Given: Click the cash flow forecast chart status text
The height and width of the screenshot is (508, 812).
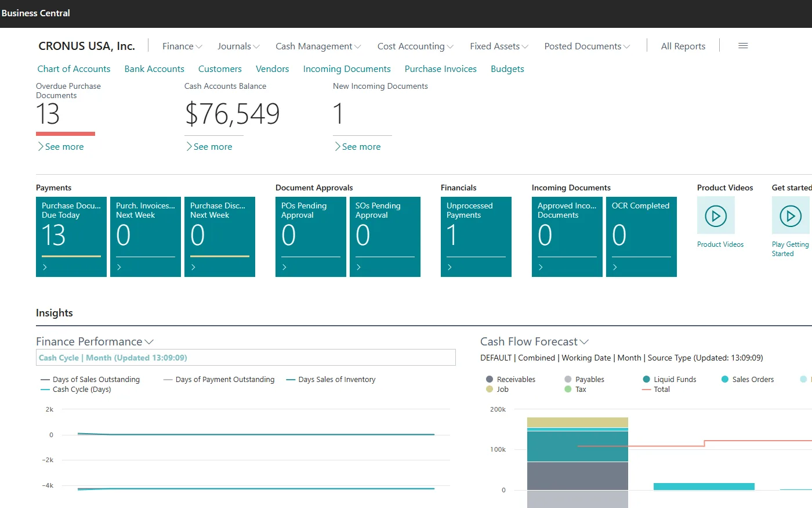Looking at the screenshot, I should click(x=622, y=358).
